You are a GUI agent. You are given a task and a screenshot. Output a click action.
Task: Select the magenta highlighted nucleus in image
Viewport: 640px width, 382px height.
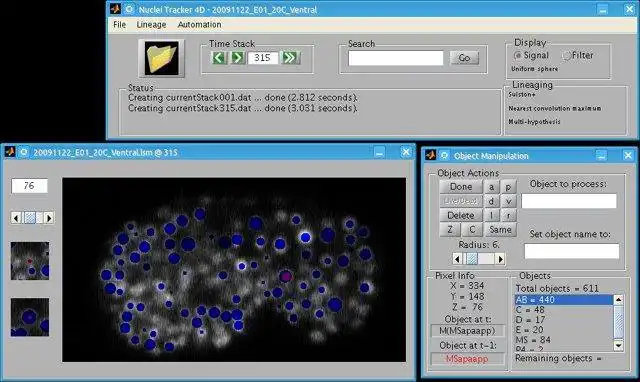point(285,276)
